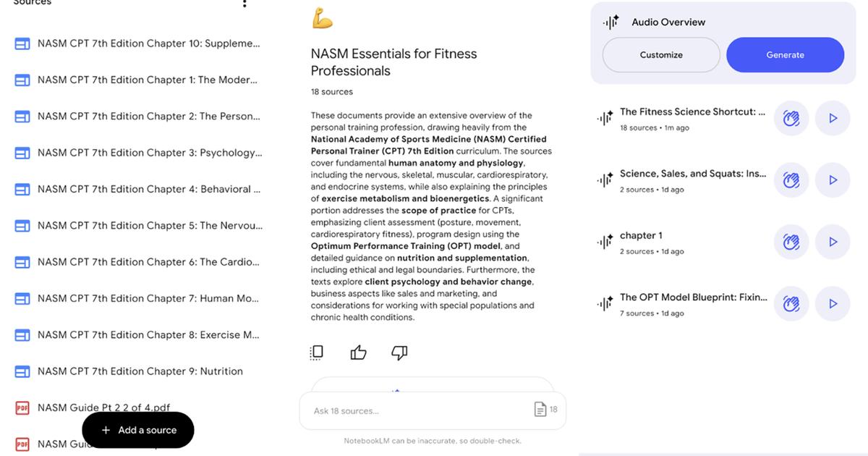Give the summary a thumbs down
The image size is (868, 456).
[399, 352]
